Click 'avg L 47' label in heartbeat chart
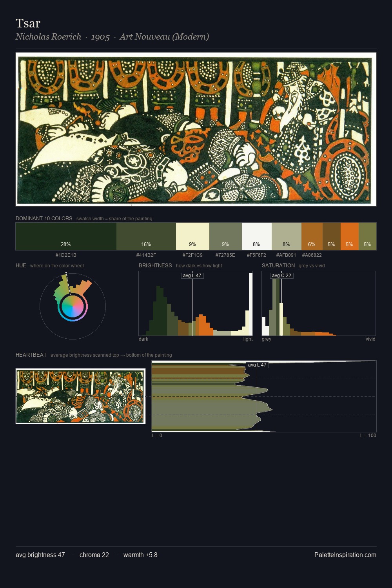 [257, 365]
